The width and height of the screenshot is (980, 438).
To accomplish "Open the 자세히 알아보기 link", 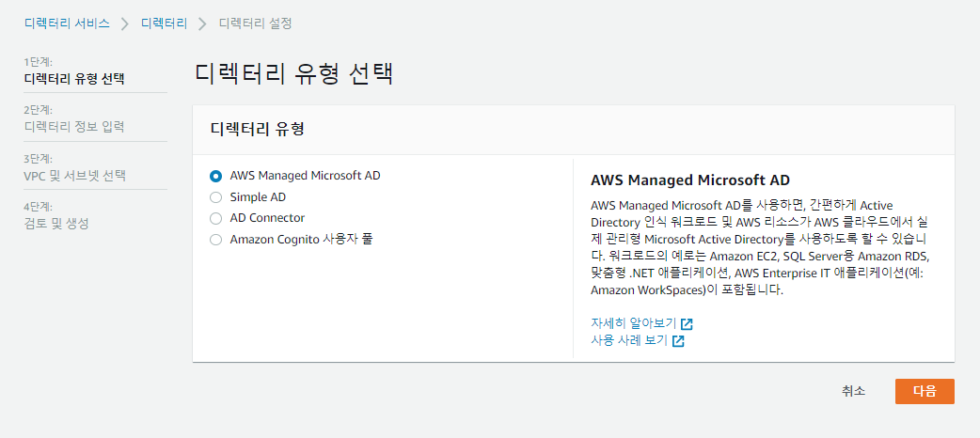I will (x=633, y=323).
